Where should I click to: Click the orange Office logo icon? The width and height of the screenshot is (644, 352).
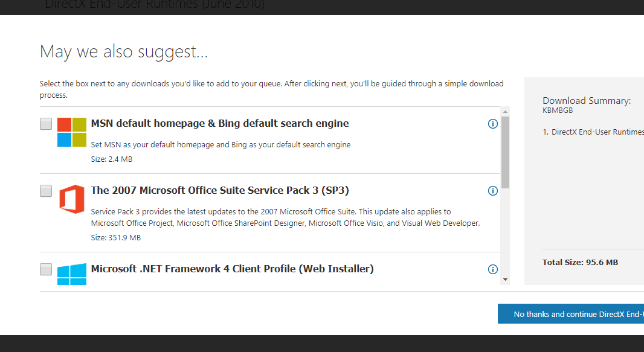(72, 199)
